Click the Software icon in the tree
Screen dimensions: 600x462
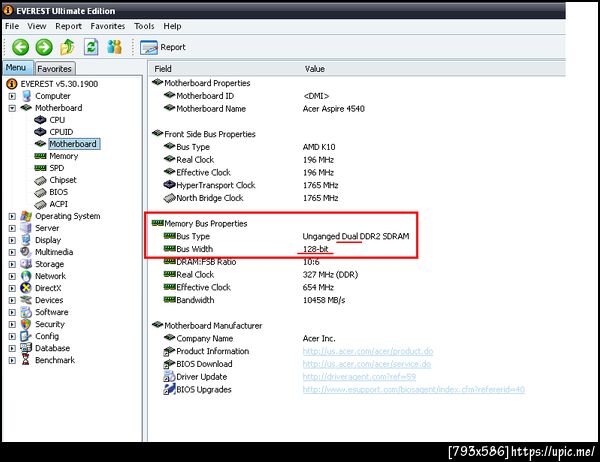pyautogui.click(x=26, y=312)
